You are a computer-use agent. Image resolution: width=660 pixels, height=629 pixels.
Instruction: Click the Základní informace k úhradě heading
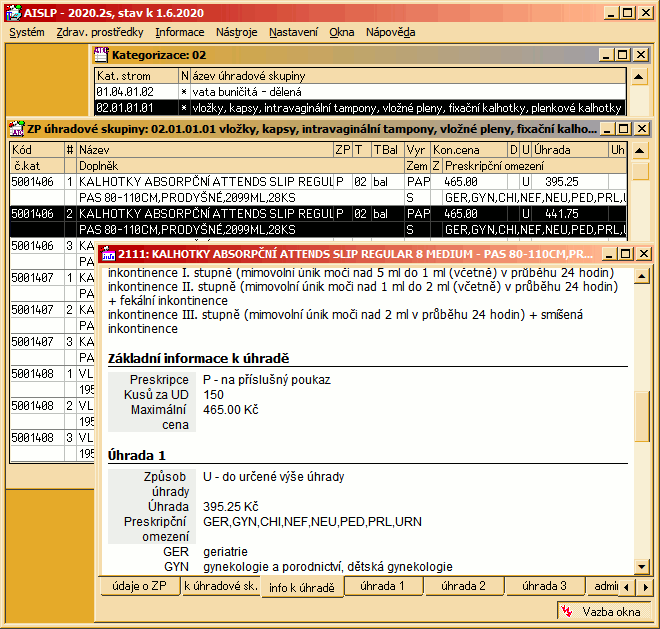pyautogui.click(x=199, y=358)
